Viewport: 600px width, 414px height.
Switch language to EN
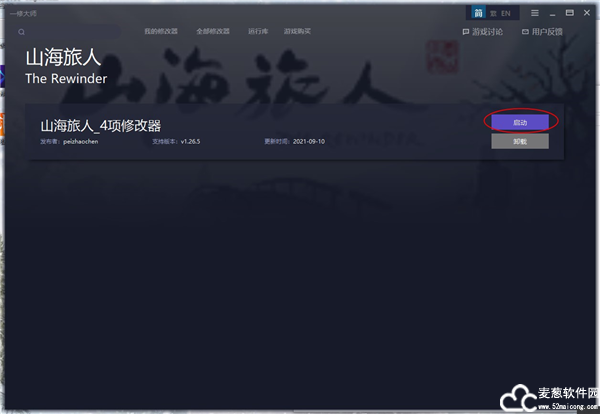(x=506, y=13)
